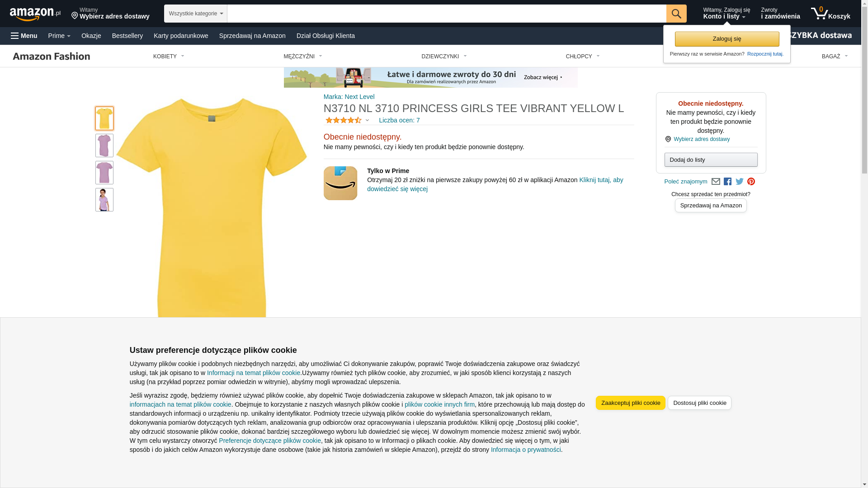This screenshot has width=868, height=488.
Task: Click the search magnifier button
Action: point(676,14)
